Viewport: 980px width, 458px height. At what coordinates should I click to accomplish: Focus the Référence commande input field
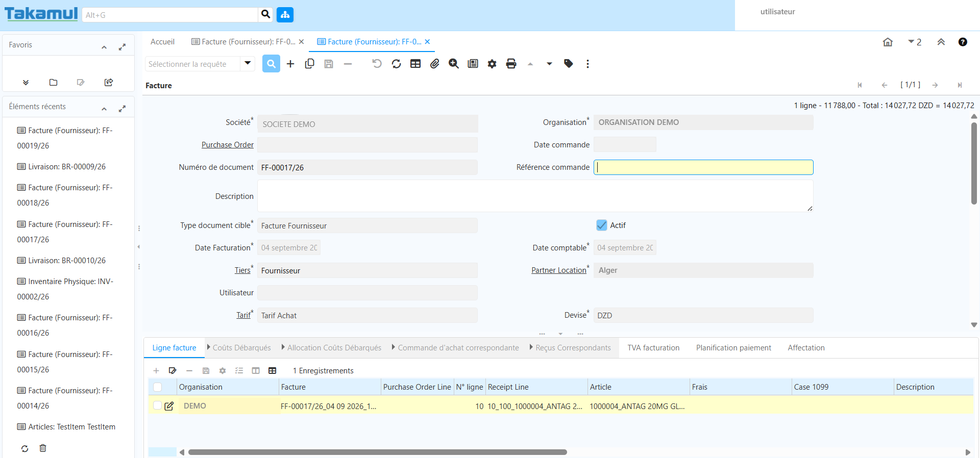[703, 167]
